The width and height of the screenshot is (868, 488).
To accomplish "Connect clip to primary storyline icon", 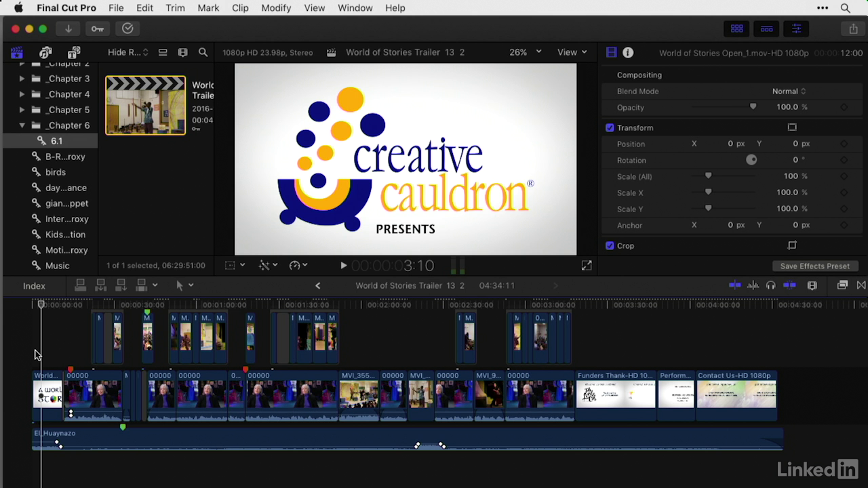I will click(80, 285).
